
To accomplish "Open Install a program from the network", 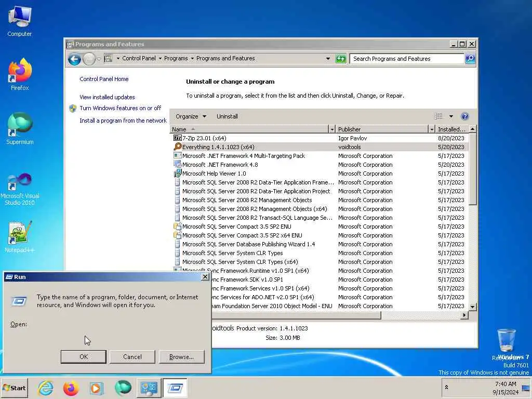I will [x=123, y=121].
